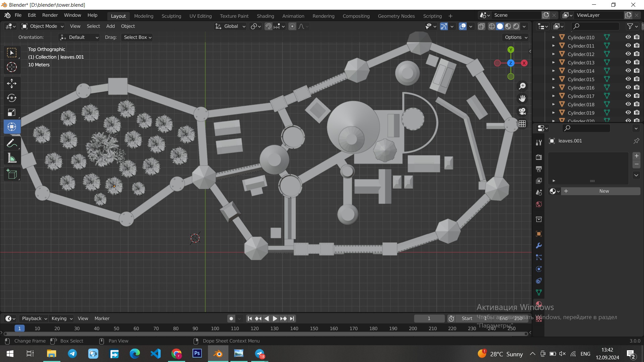
Task: Switch to the Modeling workspace tab
Action: tap(144, 16)
